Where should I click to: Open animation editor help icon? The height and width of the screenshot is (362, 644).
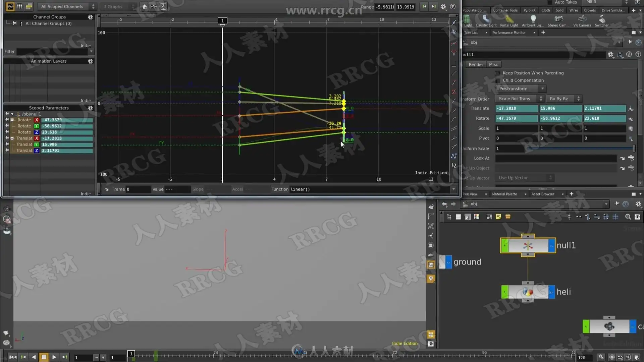click(452, 7)
